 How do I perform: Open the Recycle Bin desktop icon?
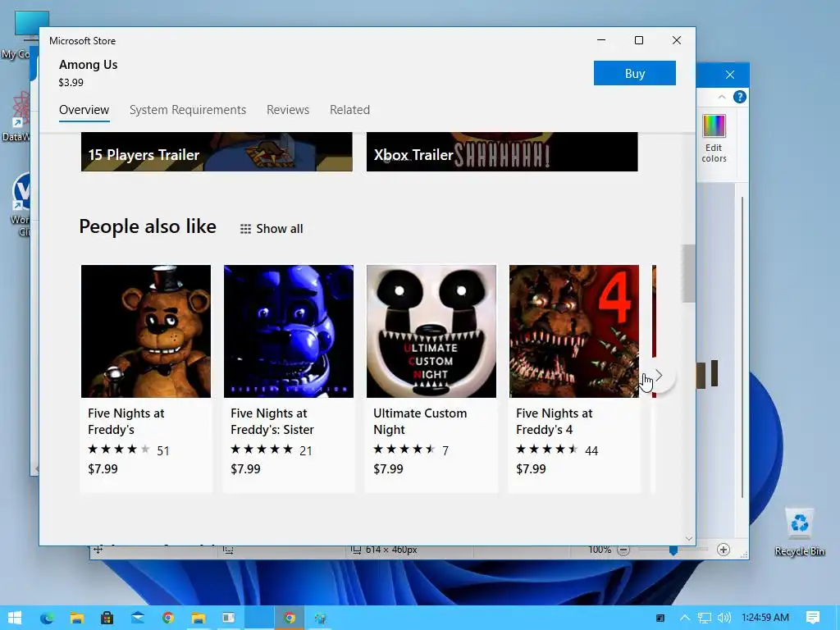point(799,532)
